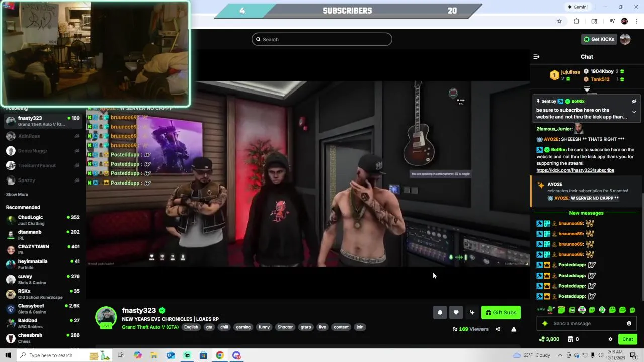The image size is (644, 362).
Task: Open RSKx recommended channel
Action: point(43,294)
